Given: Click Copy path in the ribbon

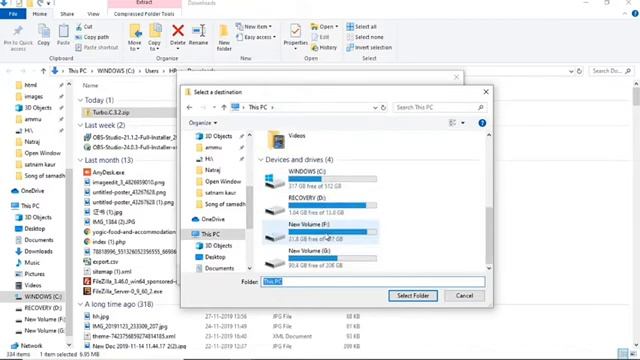Looking at the screenshot, I should [92, 37].
